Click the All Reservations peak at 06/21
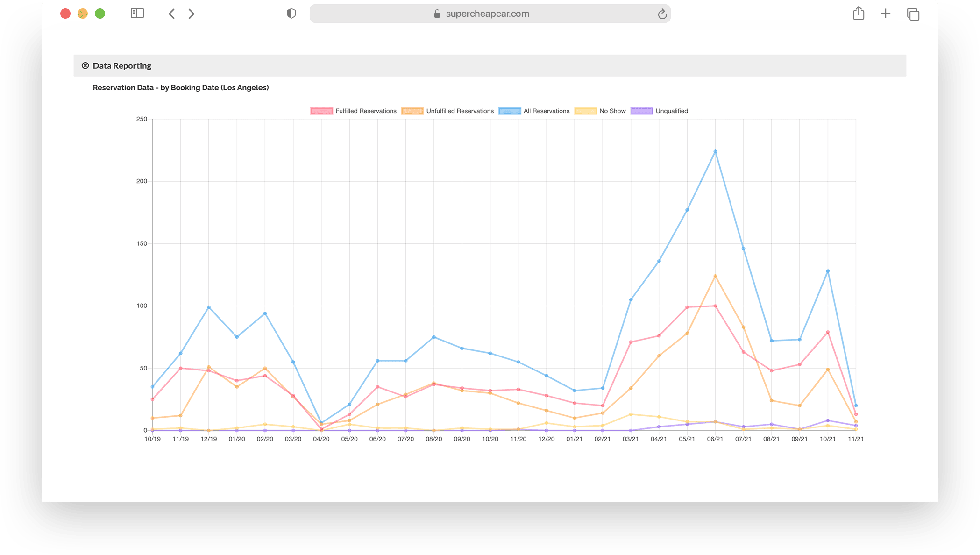Viewport: 980px width, 555px height. point(715,151)
